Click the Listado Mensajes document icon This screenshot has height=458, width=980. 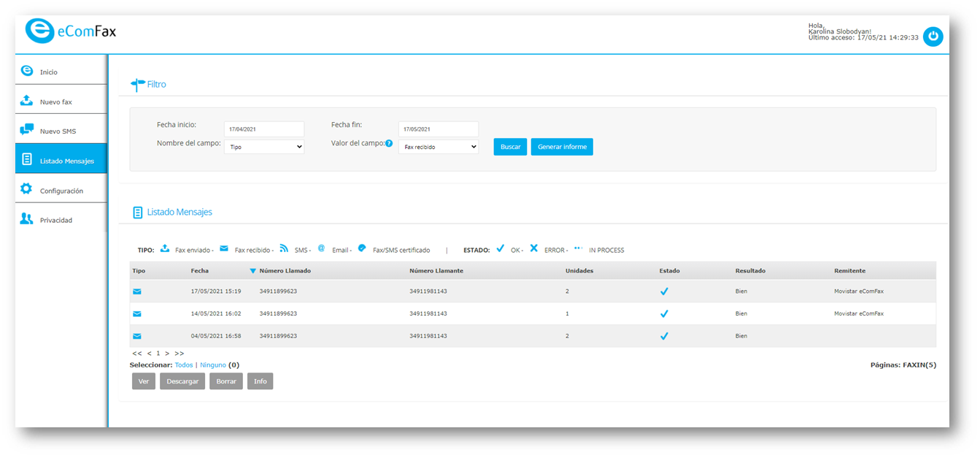click(27, 159)
